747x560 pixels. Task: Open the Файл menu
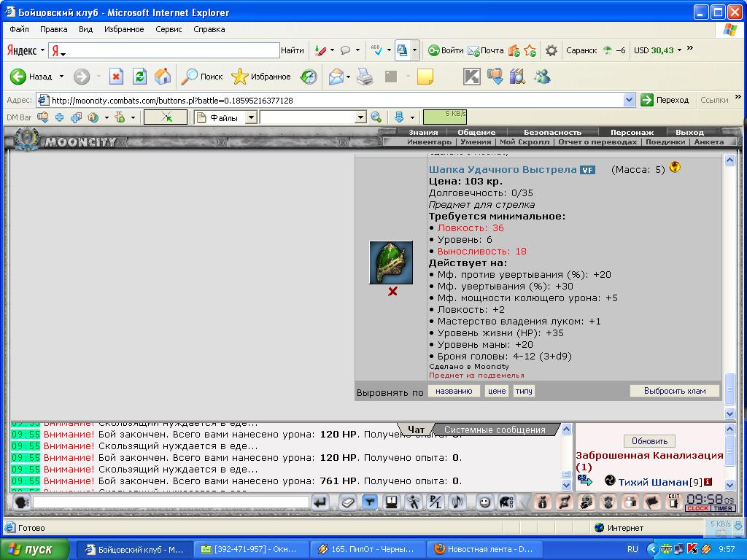point(19,29)
